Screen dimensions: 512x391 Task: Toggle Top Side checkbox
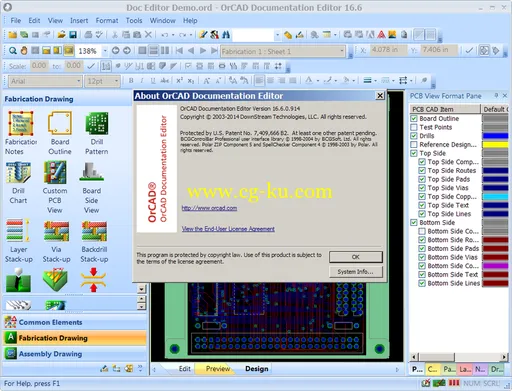point(414,153)
